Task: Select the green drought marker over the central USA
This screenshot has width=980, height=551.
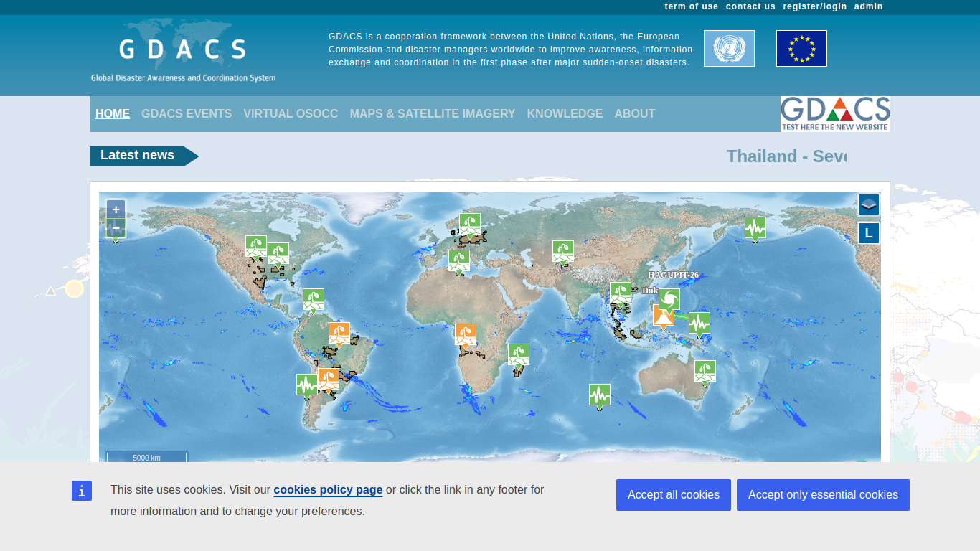Action: click(278, 253)
